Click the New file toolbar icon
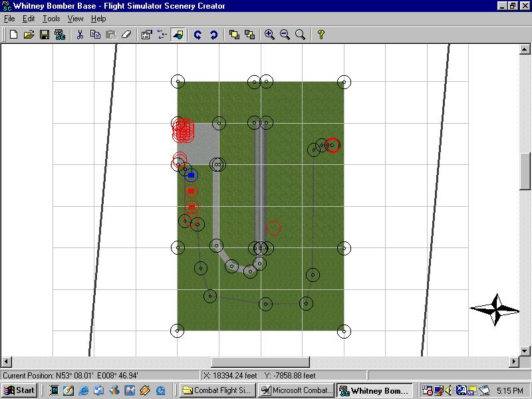 [x=13, y=35]
